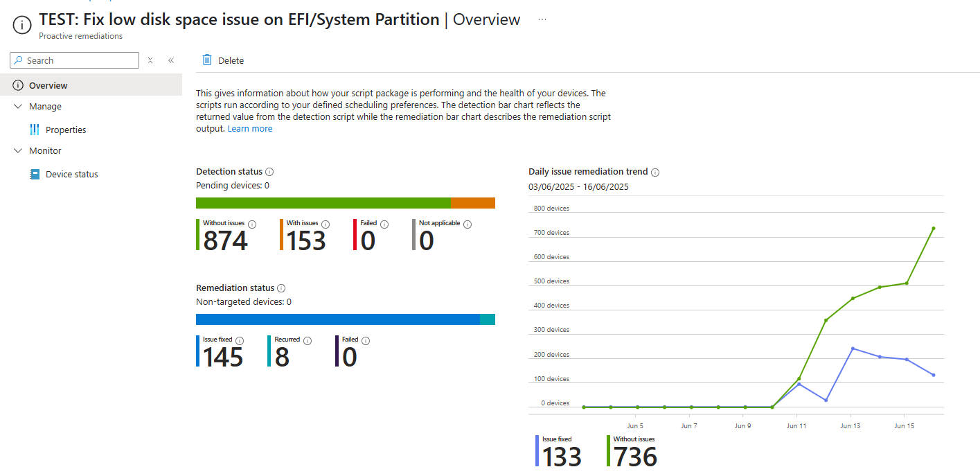Viewport: 980px width, 476px height.
Task: Click the Monitor section label
Action: click(x=45, y=151)
